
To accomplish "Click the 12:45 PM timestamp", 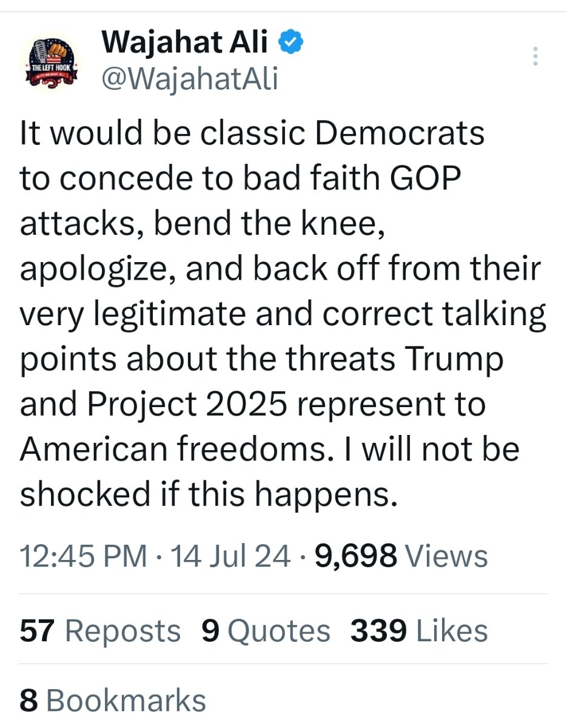I will 83,556.
